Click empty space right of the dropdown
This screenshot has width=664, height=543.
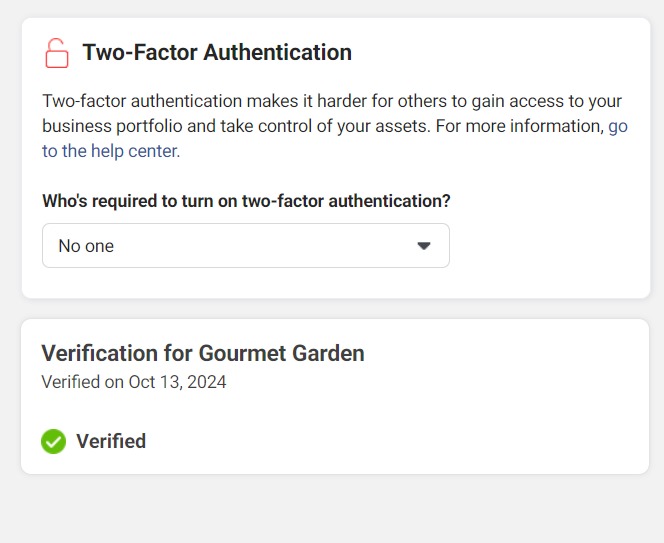pos(545,246)
